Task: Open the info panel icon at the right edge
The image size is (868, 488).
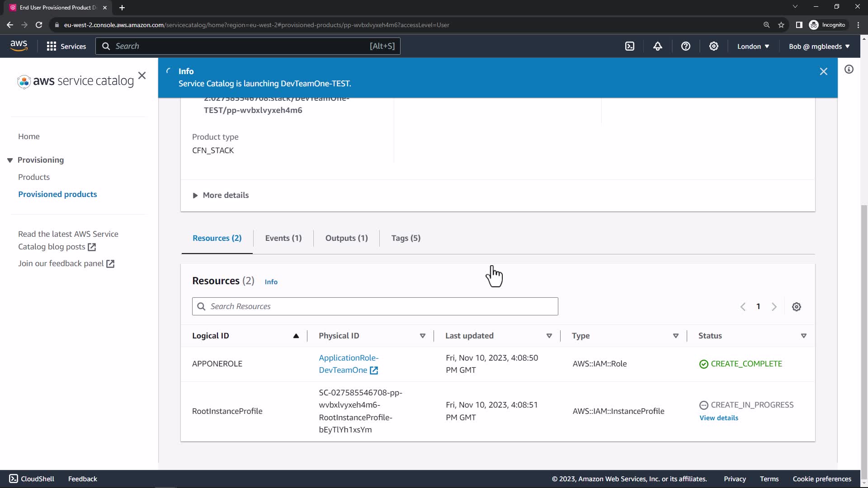Action: point(849,69)
